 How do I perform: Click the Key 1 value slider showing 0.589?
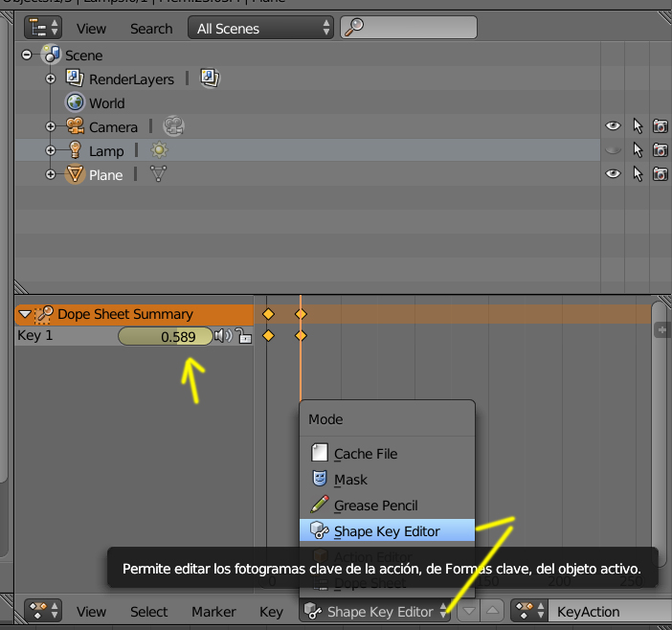(x=166, y=336)
